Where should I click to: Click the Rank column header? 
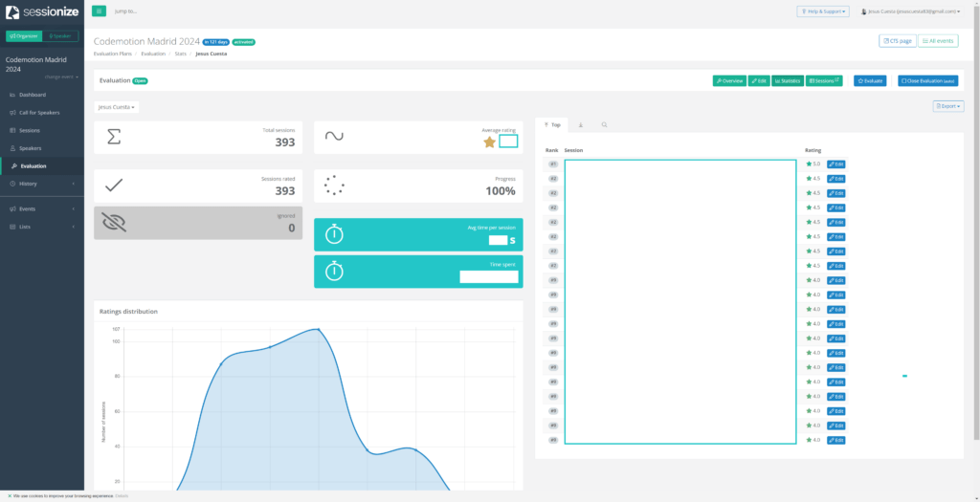(x=552, y=150)
